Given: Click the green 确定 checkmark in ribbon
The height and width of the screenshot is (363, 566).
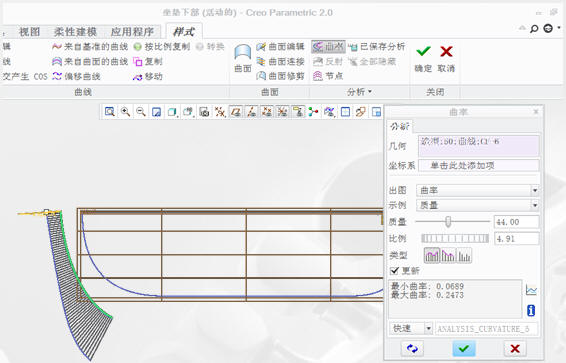Looking at the screenshot, I should tap(423, 52).
